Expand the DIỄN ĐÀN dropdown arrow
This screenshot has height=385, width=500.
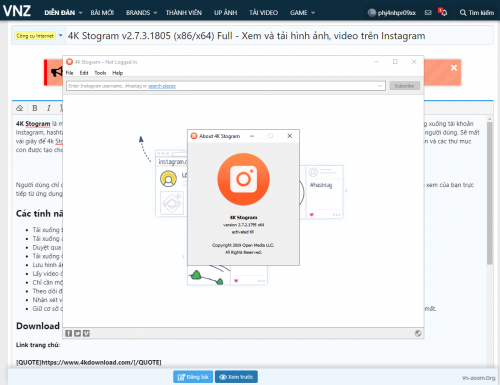[x=80, y=13]
